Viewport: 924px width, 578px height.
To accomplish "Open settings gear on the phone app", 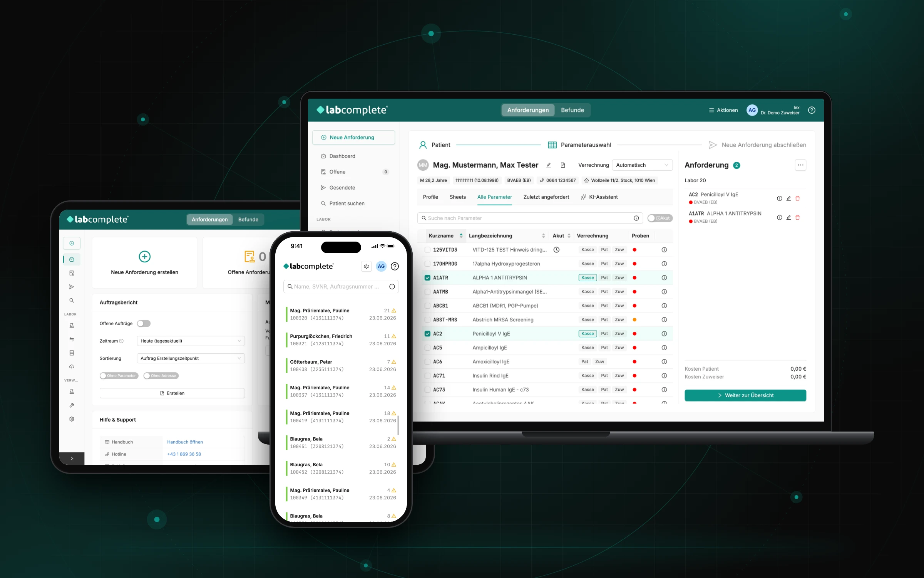I will (x=367, y=266).
